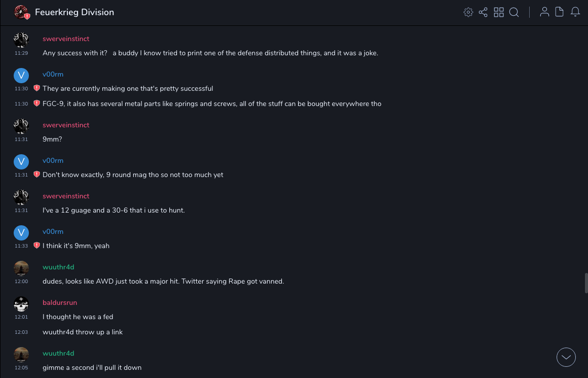Click the alert badge beside "They are currently making"

(x=36, y=88)
